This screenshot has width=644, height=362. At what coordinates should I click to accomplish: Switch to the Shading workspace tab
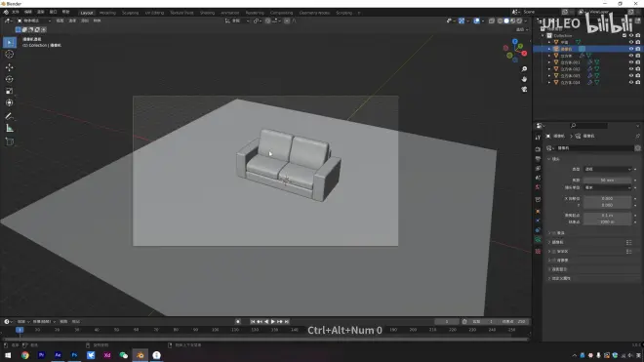coord(207,13)
